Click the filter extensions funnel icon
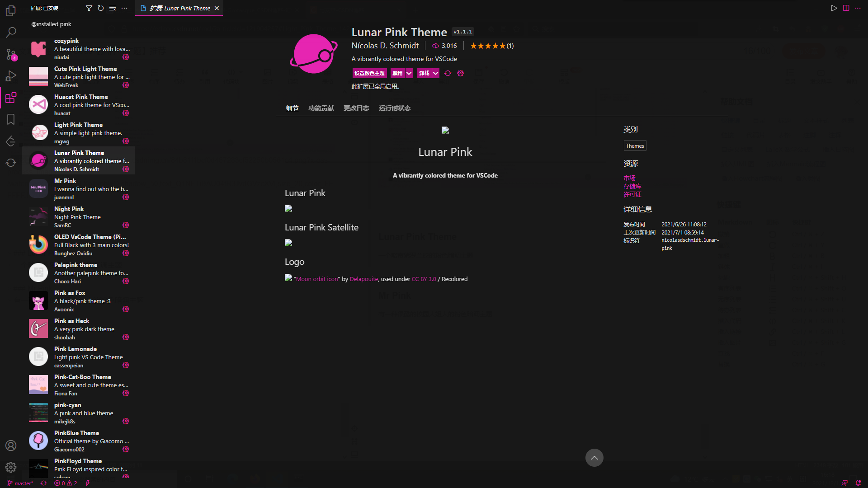Image resolution: width=868 pixels, height=488 pixels. coord(89,8)
